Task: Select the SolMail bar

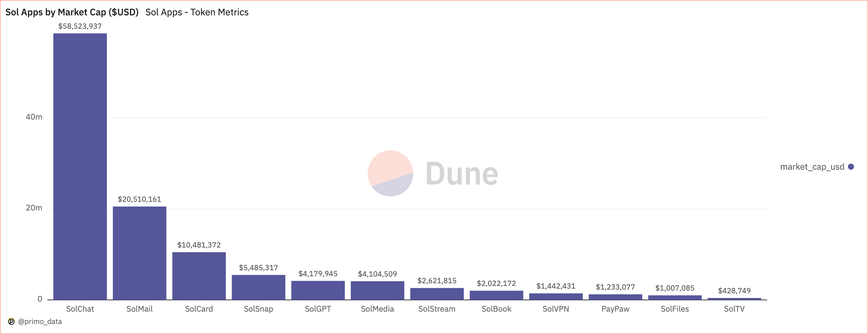Action: 139,253
